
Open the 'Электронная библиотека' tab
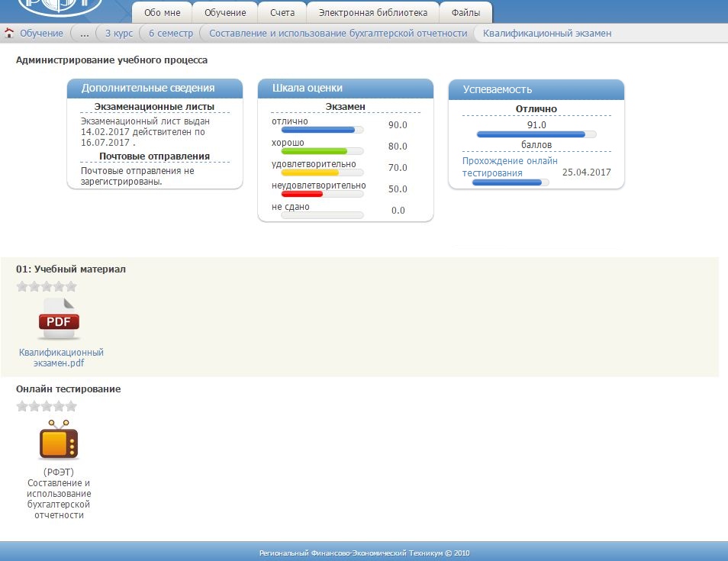373,13
